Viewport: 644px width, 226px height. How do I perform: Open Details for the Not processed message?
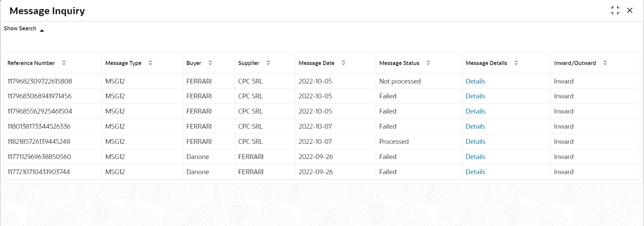475,81
